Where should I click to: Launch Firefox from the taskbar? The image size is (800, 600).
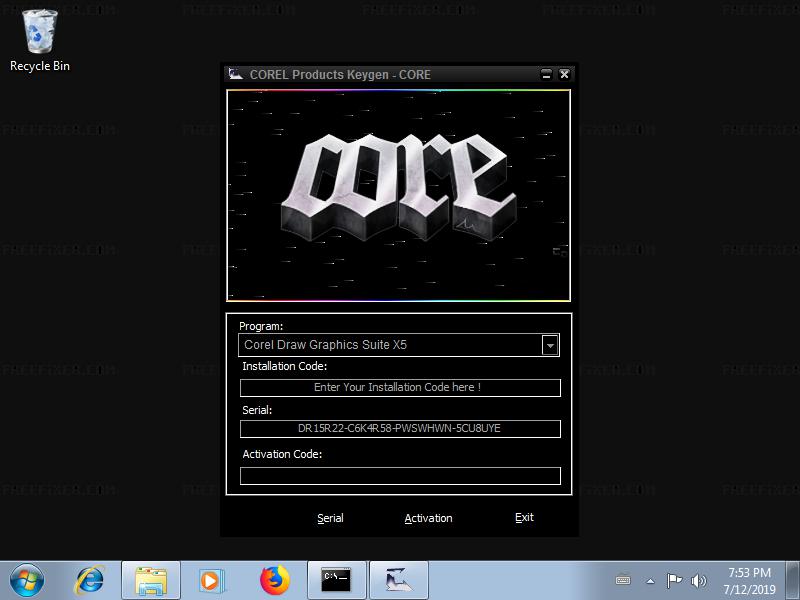point(274,580)
